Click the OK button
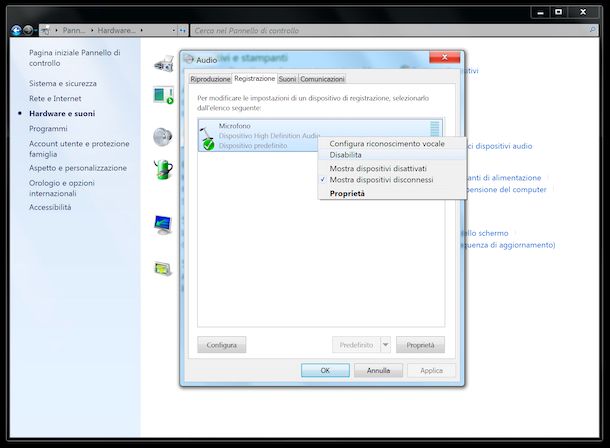 (x=325, y=370)
